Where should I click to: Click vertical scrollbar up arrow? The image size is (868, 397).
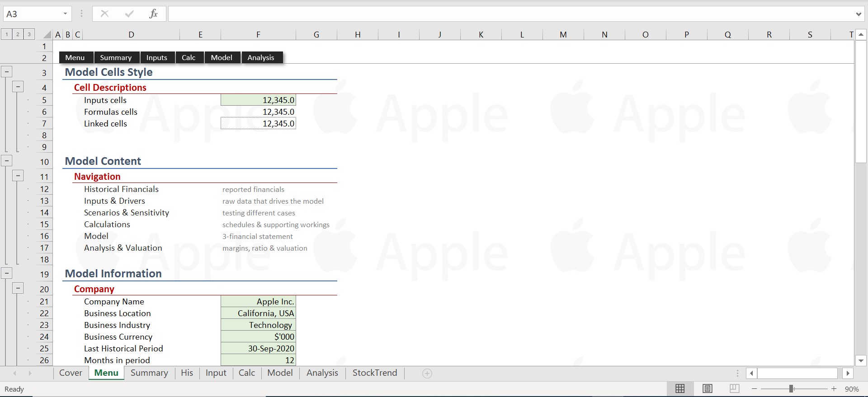pyautogui.click(x=861, y=34)
